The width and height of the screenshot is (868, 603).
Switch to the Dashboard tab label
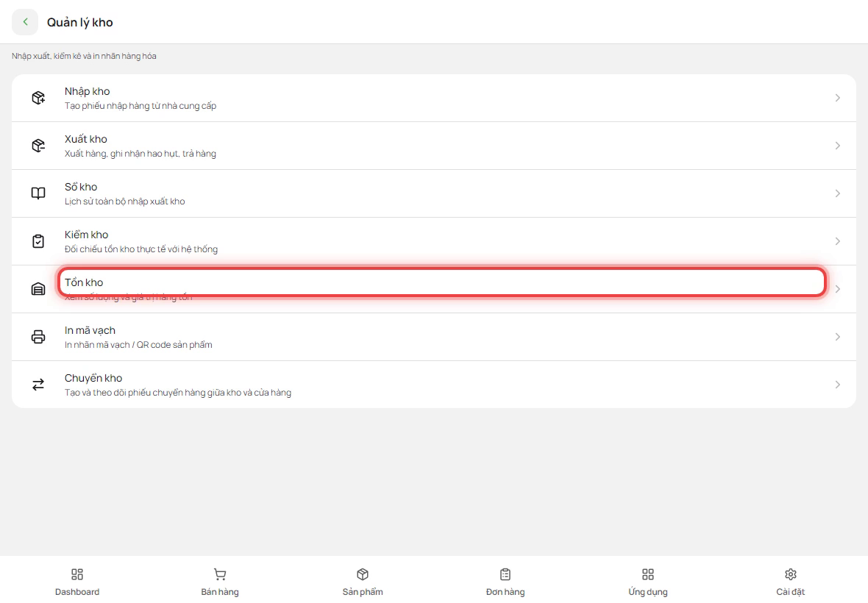[x=77, y=592]
